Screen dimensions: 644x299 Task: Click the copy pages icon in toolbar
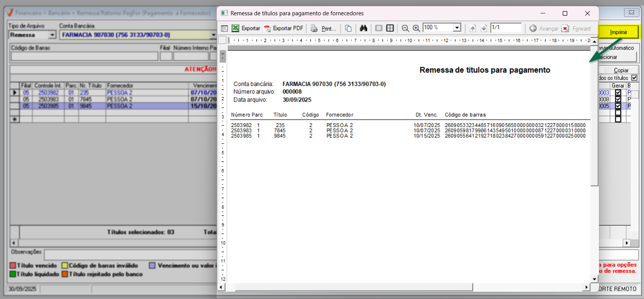348,28
